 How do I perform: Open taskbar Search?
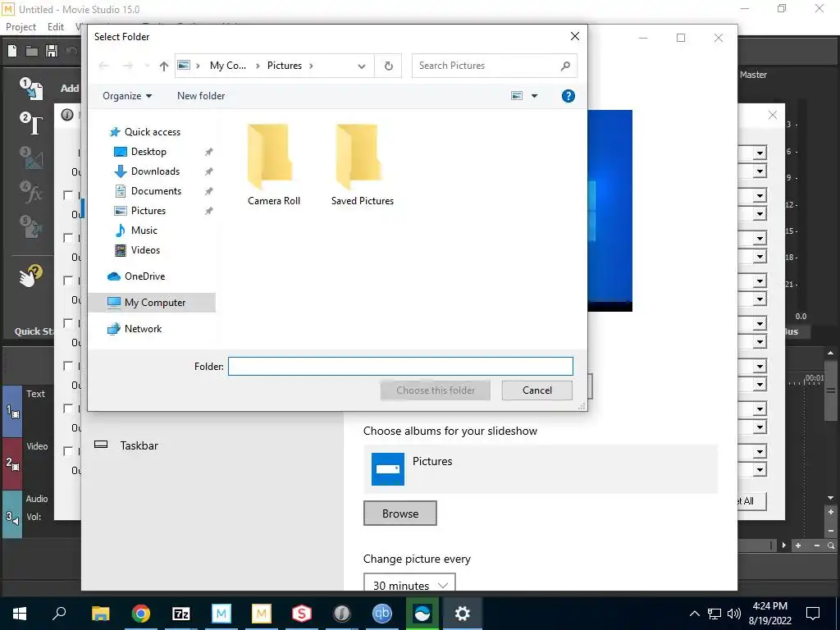tap(59, 614)
